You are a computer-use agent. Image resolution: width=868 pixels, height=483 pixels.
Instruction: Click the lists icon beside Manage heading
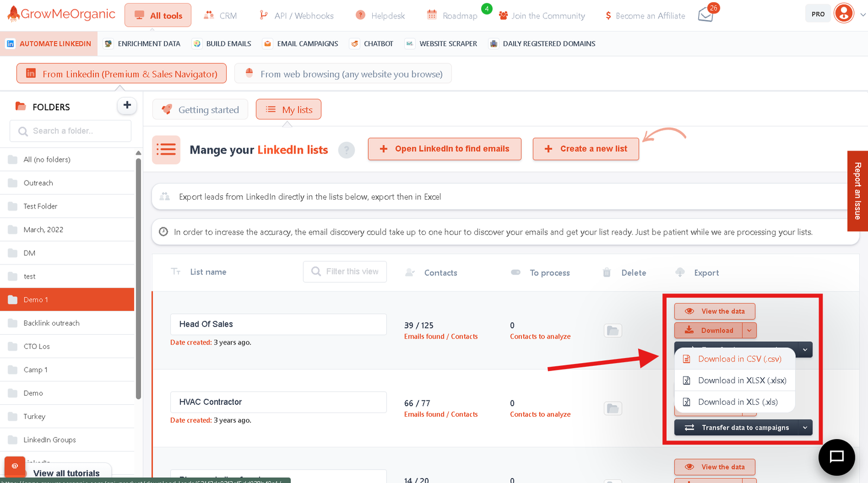coord(166,150)
